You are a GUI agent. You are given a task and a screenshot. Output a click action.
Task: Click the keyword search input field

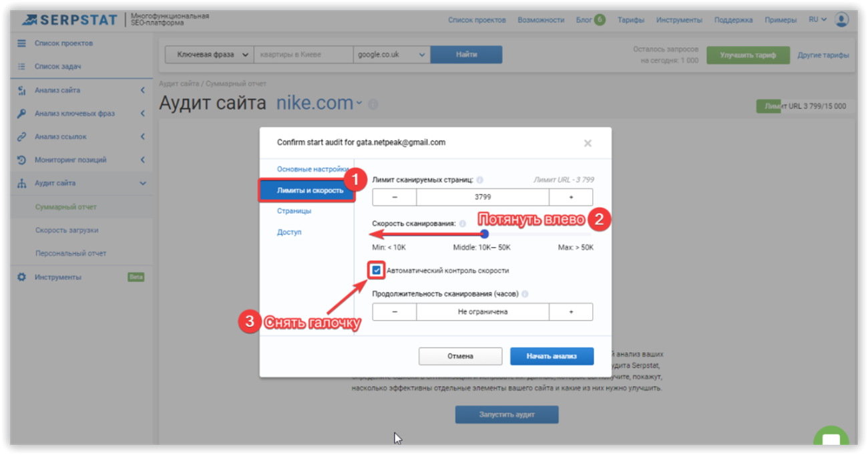(x=303, y=55)
